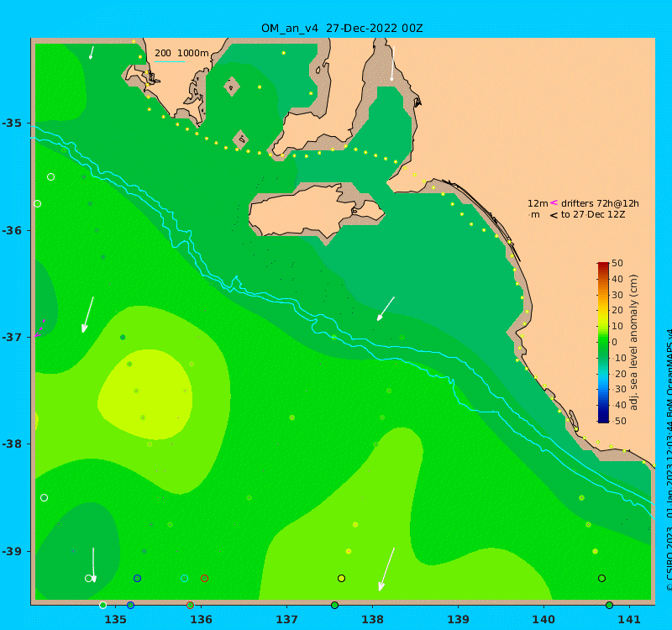Click colorbar label 50 at red end
This screenshot has height=630, width=672.
[617, 263]
